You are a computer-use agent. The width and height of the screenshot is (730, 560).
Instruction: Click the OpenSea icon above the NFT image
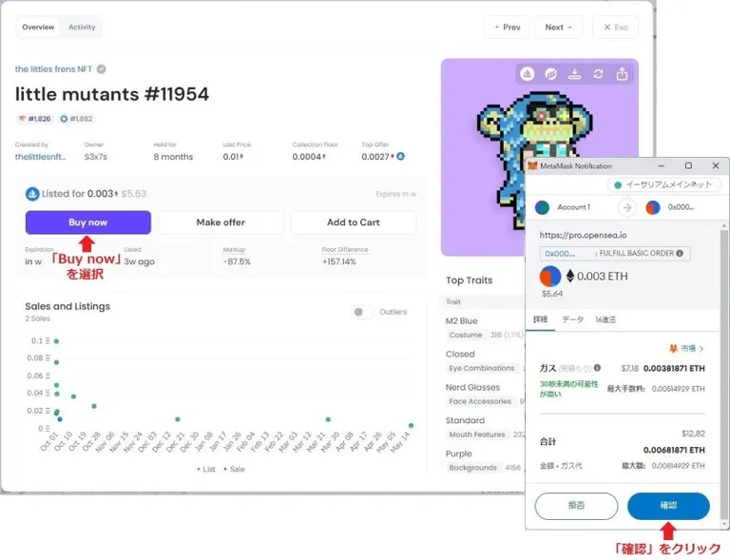point(527,74)
